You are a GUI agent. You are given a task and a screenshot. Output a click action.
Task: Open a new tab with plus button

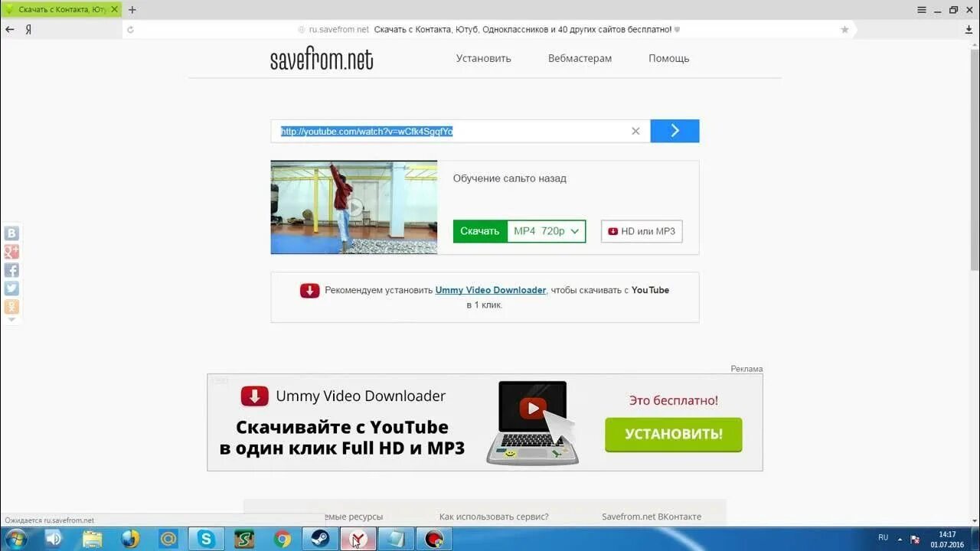click(x=132, y=10)
